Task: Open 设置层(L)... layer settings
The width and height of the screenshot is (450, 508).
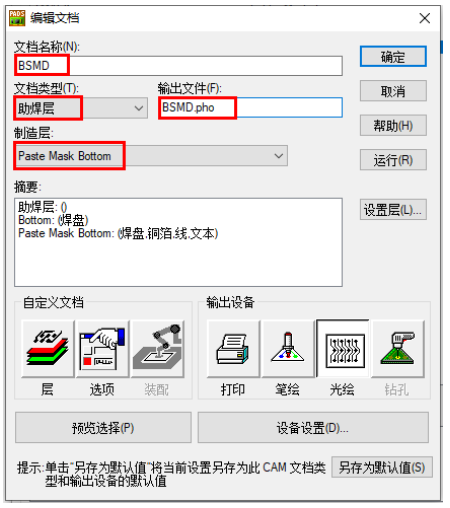Action: [x=393, y=210]
